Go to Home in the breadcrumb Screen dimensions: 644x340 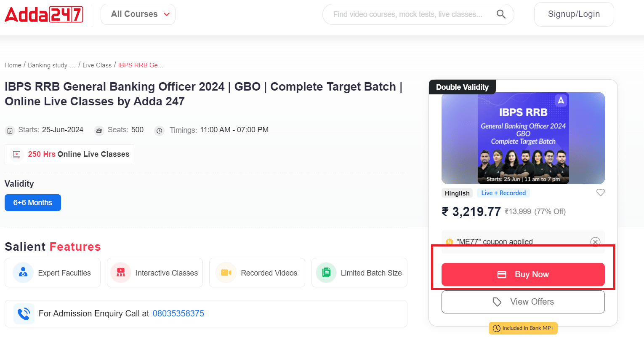(13, 65)
